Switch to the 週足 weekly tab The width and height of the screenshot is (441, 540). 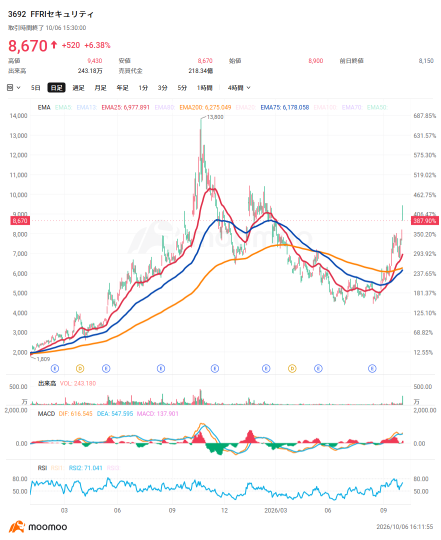coord(78,88)
